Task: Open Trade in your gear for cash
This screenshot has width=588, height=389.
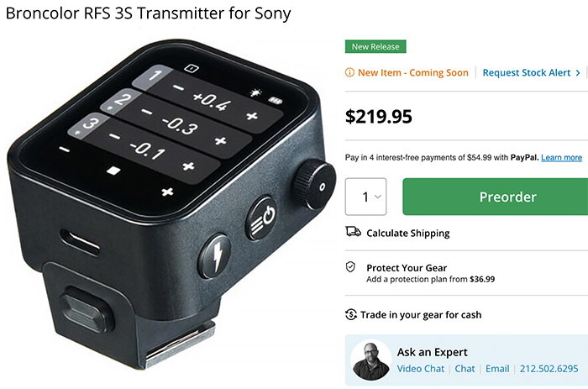Action: tap(421, 315)
